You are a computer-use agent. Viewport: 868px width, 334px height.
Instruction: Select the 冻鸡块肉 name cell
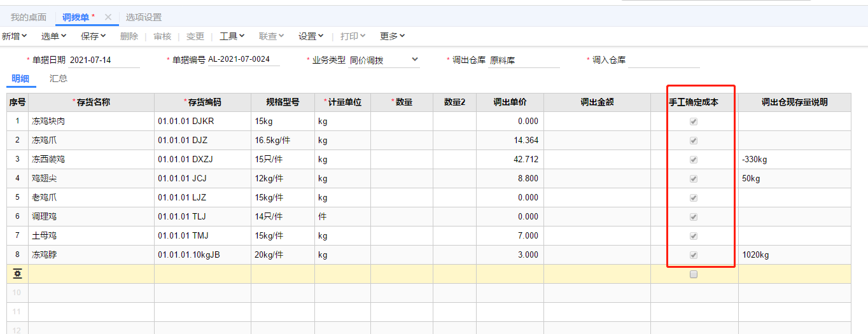coord(92,122)
